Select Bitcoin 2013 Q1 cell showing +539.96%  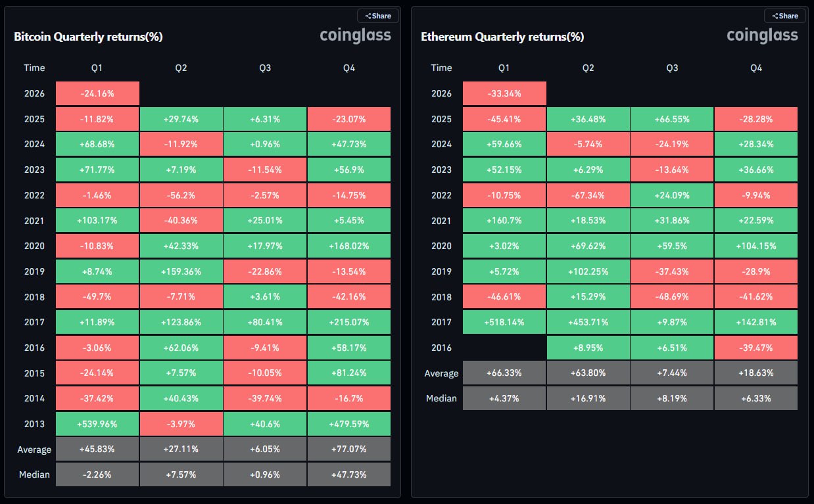[97, 424]
